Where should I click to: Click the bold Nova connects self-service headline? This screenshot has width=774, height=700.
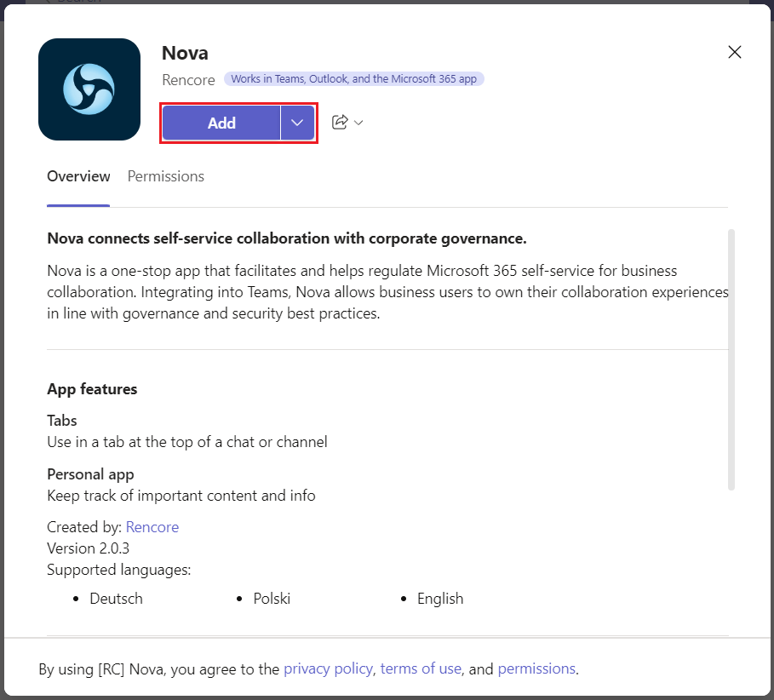[287, 238]
